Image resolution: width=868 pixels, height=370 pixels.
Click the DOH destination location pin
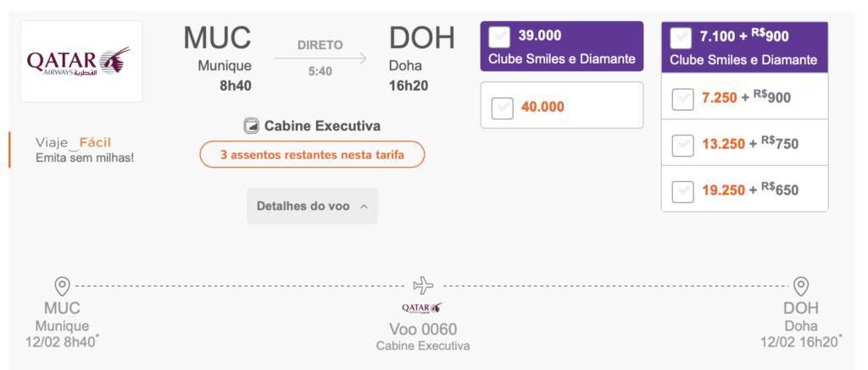800,286
